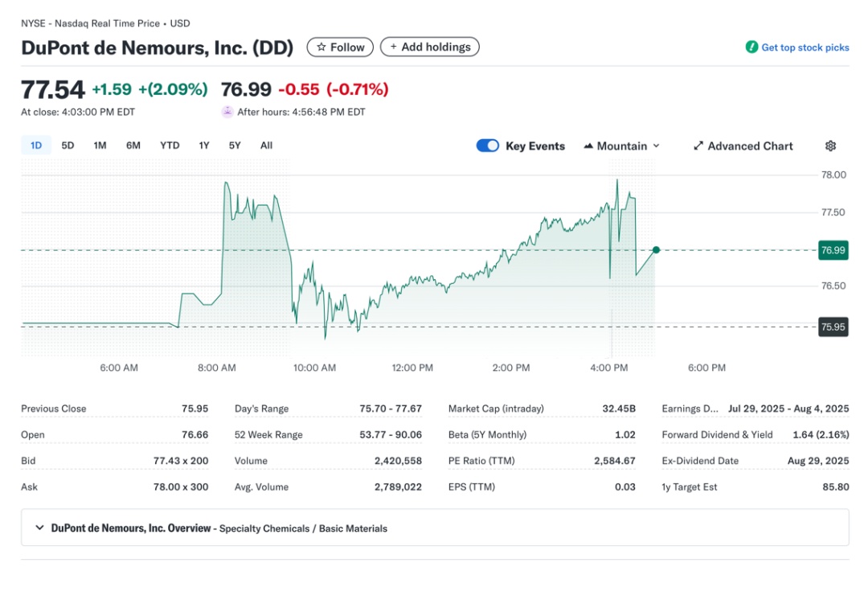Click the Add holdings button
The width and height of the screenshot is (868, 592).
(x=429, y=47)
